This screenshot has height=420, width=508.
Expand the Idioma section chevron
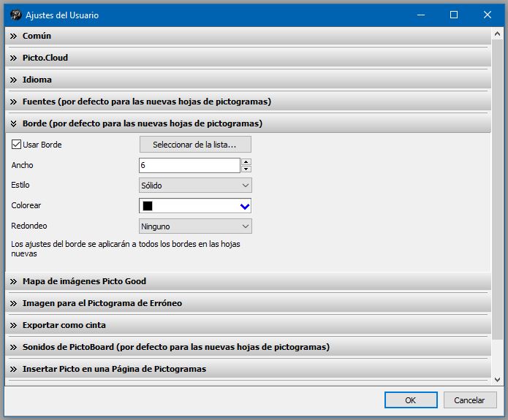point(13,80)
